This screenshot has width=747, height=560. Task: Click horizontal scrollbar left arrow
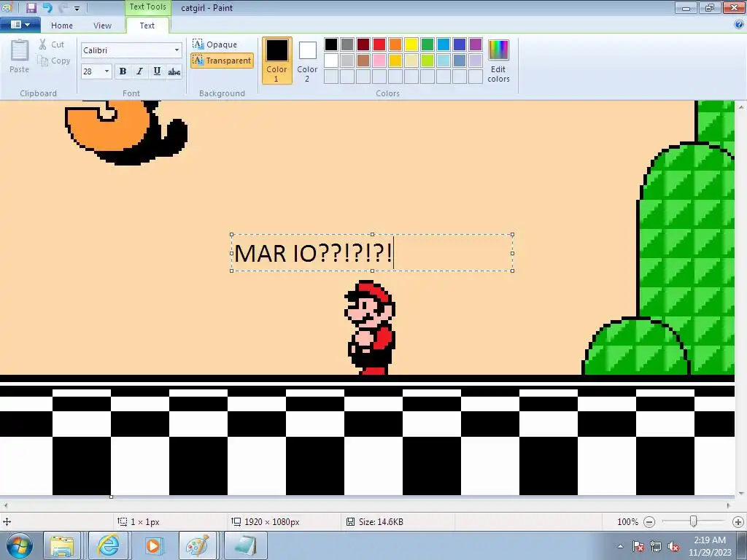pos(6,505)
